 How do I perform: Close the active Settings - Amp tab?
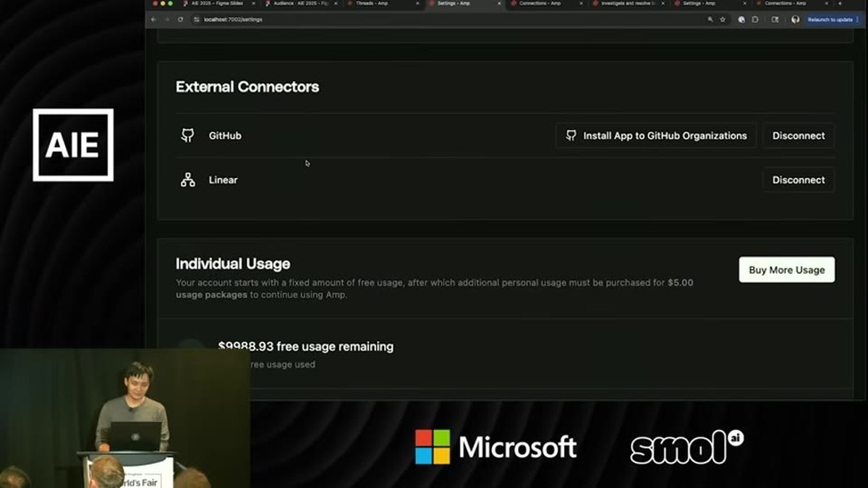coord(498,4)
